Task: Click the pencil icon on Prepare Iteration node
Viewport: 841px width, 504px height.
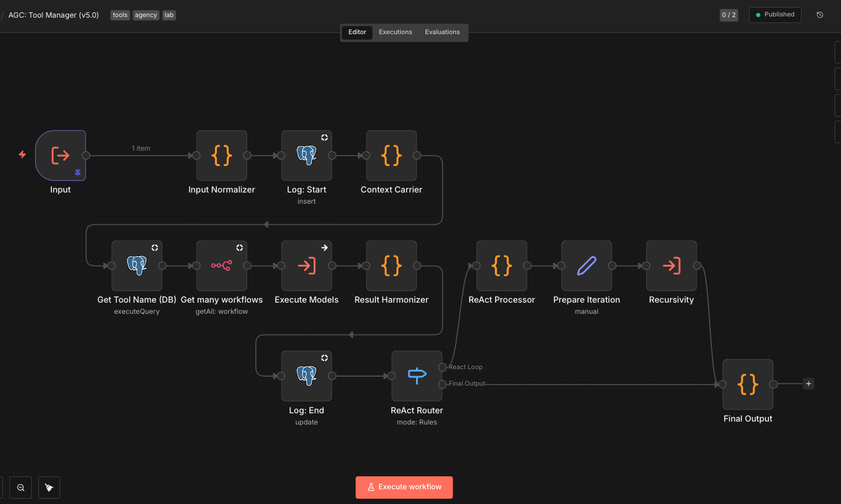Action: tap(586, 266)
